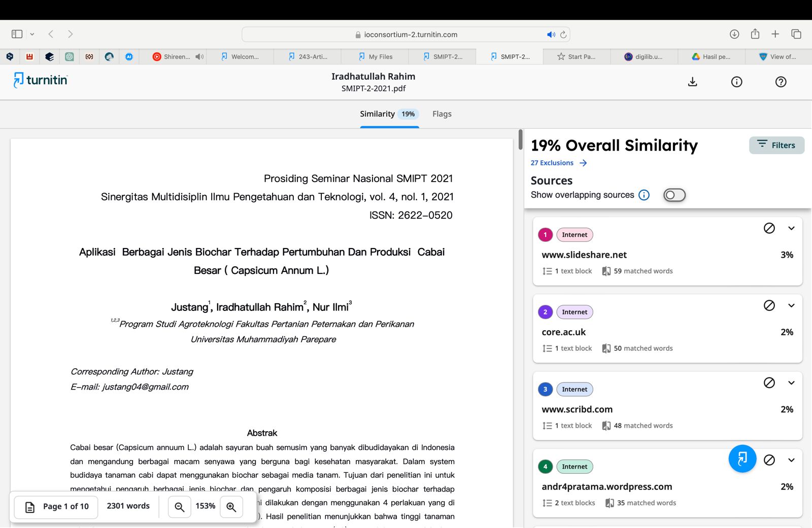Share the current page
This screenshot has height=528, width=812.
755,33
